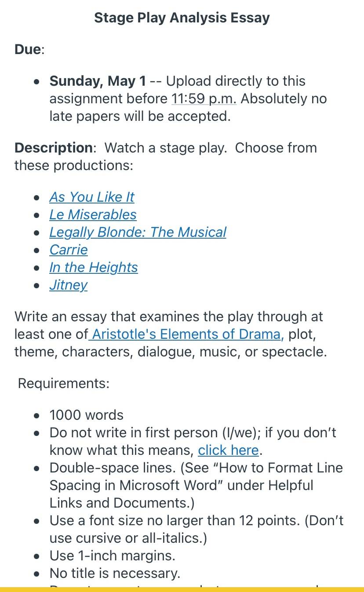
Task: Follow the 'click here' first person link
Action: click(x=228, y=450)
